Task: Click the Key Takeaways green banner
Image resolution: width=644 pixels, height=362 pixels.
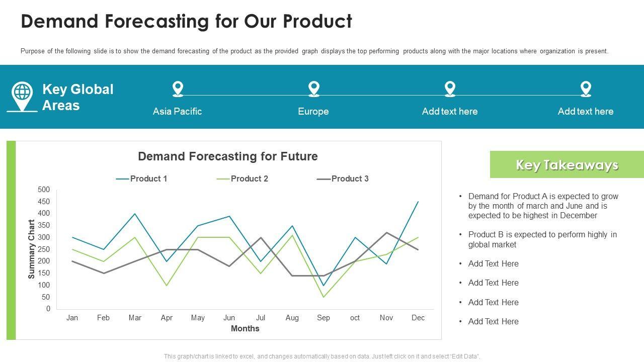Action: (x=567, y=165)
